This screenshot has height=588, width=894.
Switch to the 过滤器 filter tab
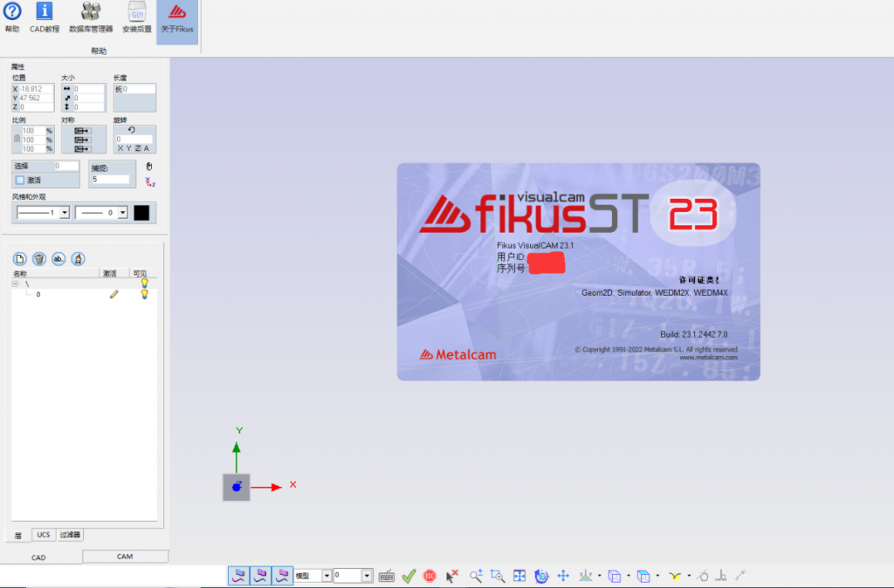70,535
